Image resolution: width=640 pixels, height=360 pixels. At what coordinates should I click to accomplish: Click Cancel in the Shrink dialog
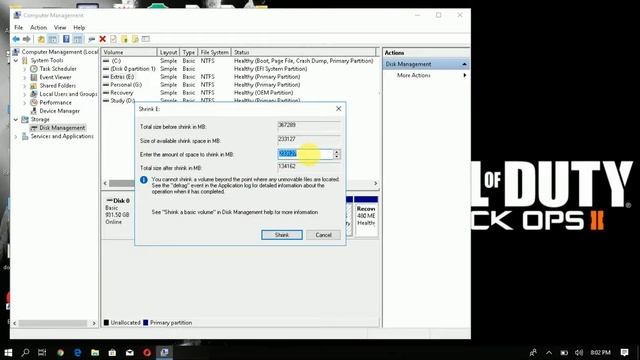[x=323, y=235]
